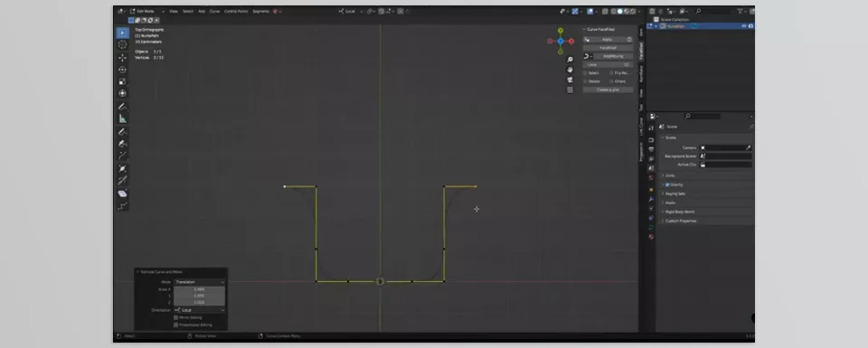Open the Mode Translation dropdown
The height and width of the screenshot is (348, 868).
pyautogui.click(x=199, y=282)
